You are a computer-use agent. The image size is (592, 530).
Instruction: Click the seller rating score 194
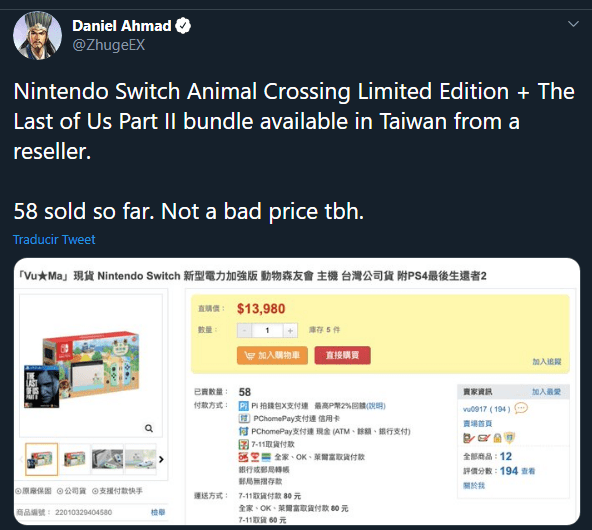click(509, 471)
